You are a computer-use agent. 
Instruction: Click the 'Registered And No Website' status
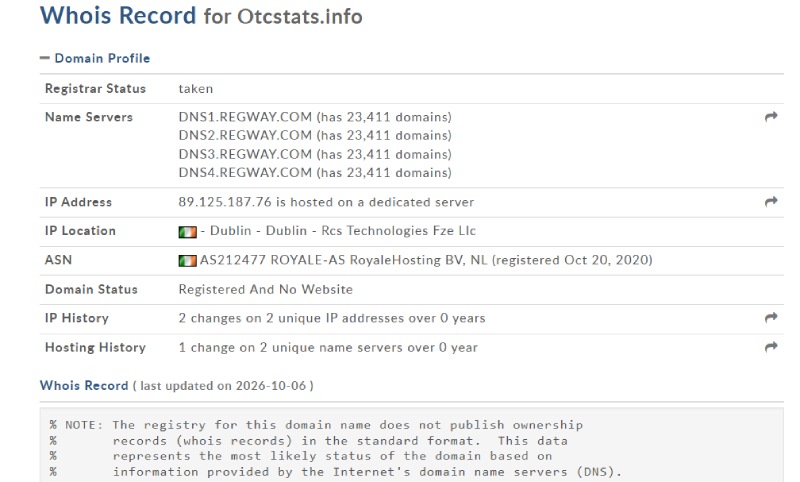(265, 289)
